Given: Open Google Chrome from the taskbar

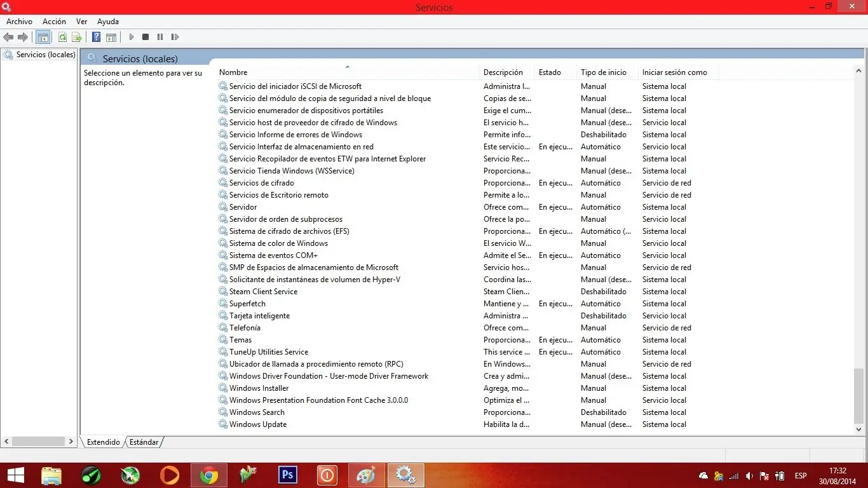Looking at the screenshot, I should click(x=208, y=475).
